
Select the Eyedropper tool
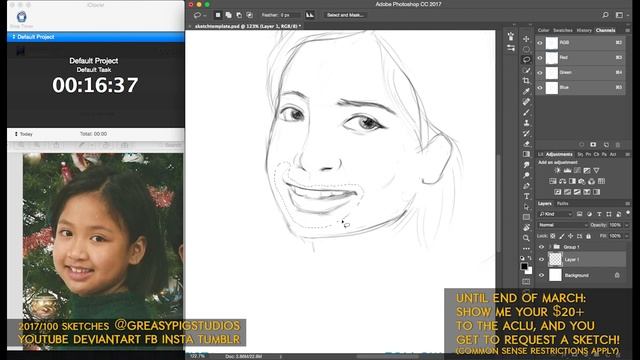tap(527, 91)
